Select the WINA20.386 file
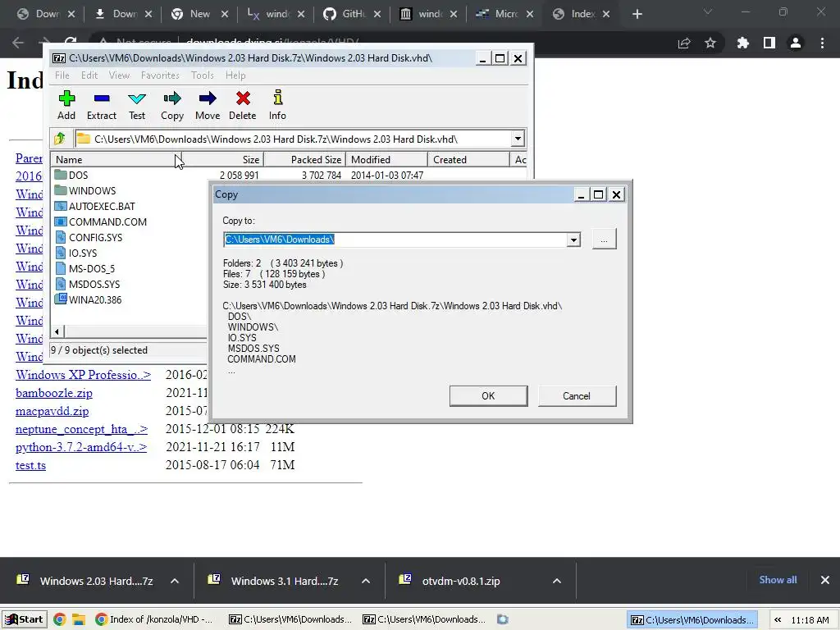The width and height of the screenshot is (840, 630). coord(89,299)
